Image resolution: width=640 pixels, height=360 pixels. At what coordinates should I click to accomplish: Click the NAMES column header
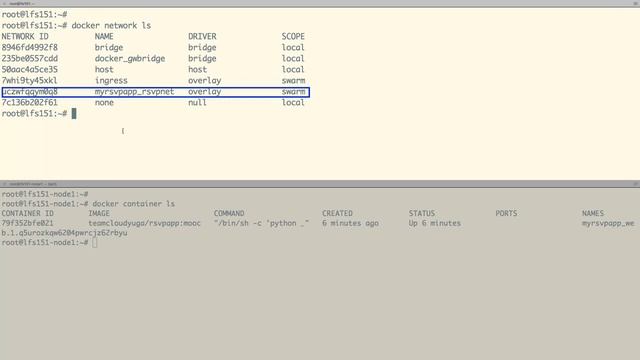(593, 213)
